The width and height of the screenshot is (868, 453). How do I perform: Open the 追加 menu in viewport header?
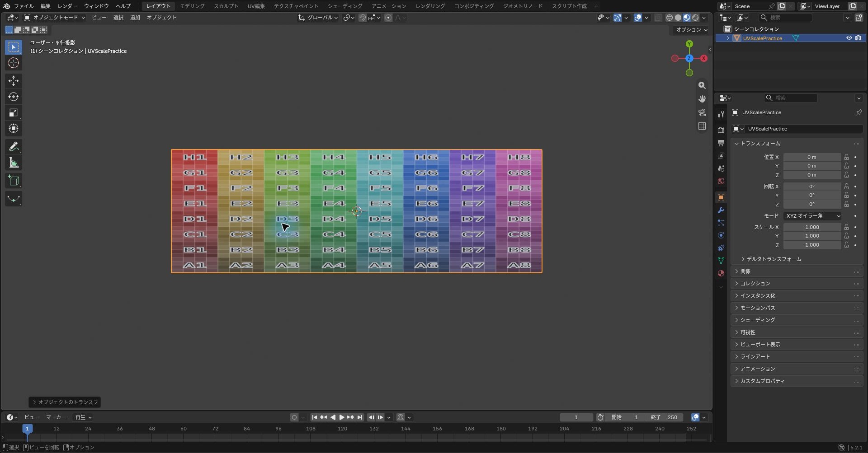pyautogui.click(x=135, y=18)
